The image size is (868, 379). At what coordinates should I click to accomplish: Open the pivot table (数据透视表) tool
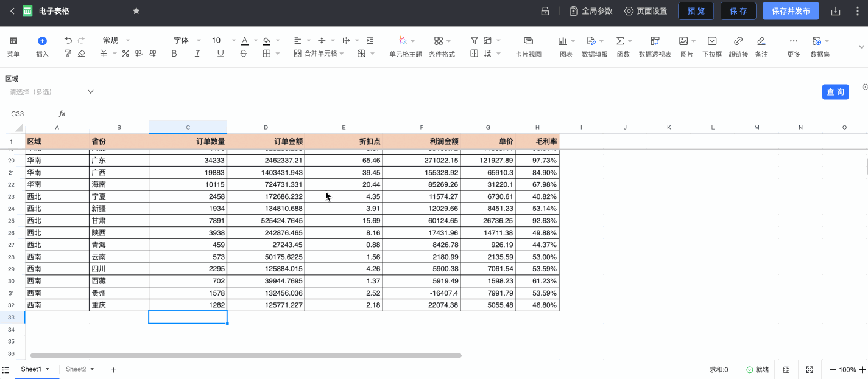655,41
